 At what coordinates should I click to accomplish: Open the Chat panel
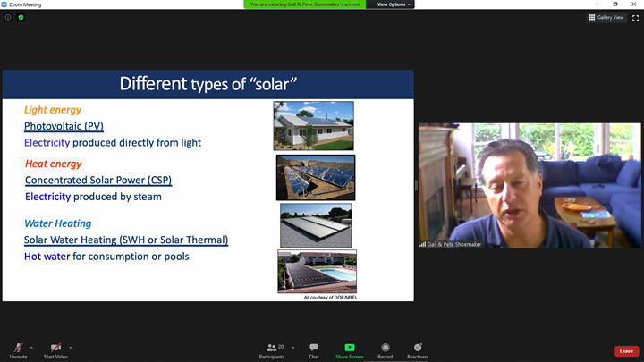[x=314, y=351]
